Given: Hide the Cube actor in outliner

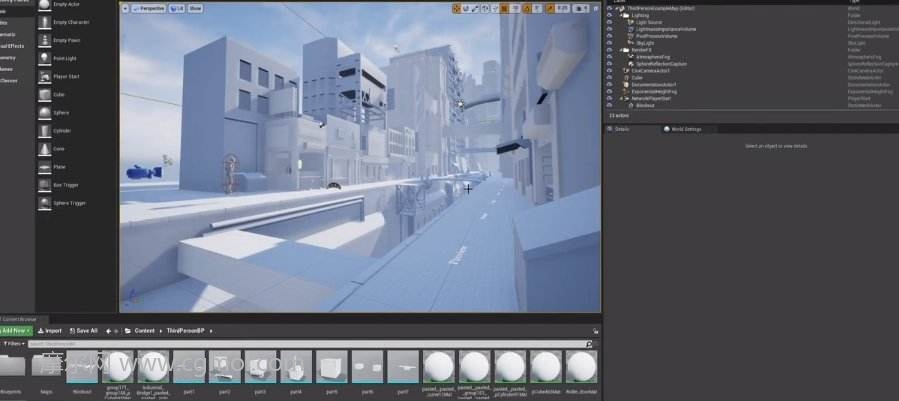Looking at the screenshot, I should 609,77.
